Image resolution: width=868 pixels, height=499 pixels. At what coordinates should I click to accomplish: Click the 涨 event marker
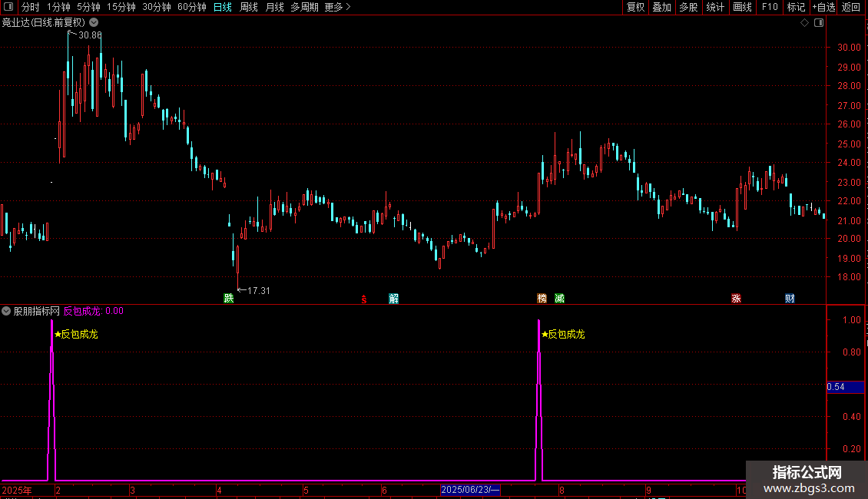coord(736,298)
